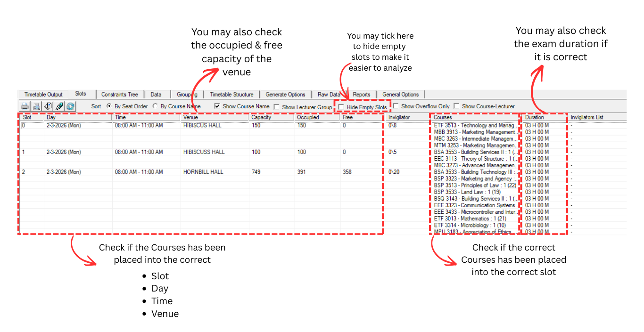The width and height of the screenshot is (644, 332).
Task: Select BSQ 3143 Building Services II course
Action: pyautogui.click(x=476, y=199)
